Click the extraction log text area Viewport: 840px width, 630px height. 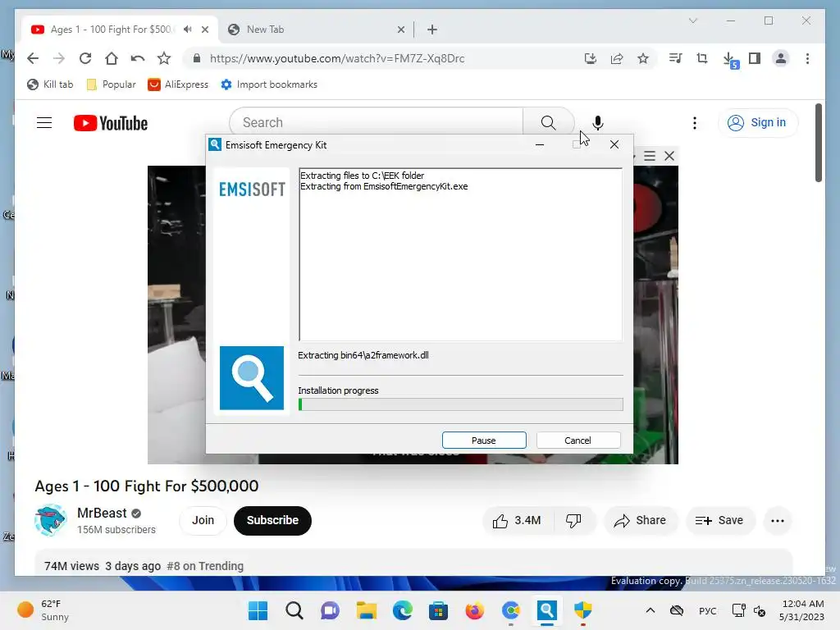click(x=461, y=254)
